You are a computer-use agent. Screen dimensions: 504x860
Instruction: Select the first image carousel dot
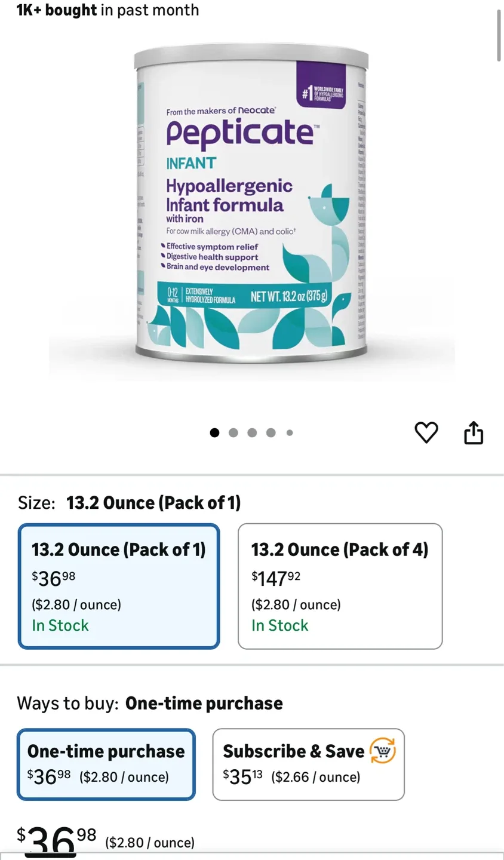215,432
